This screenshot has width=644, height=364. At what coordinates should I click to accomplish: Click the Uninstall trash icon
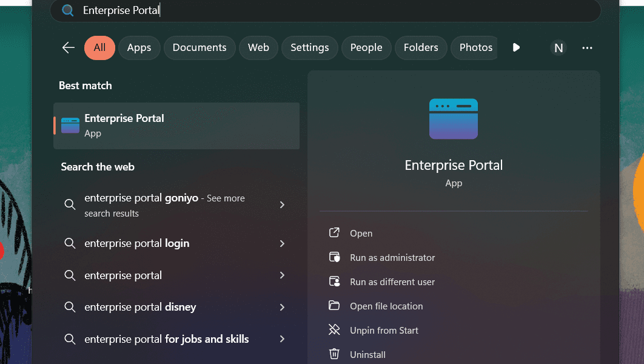[334, 354]
